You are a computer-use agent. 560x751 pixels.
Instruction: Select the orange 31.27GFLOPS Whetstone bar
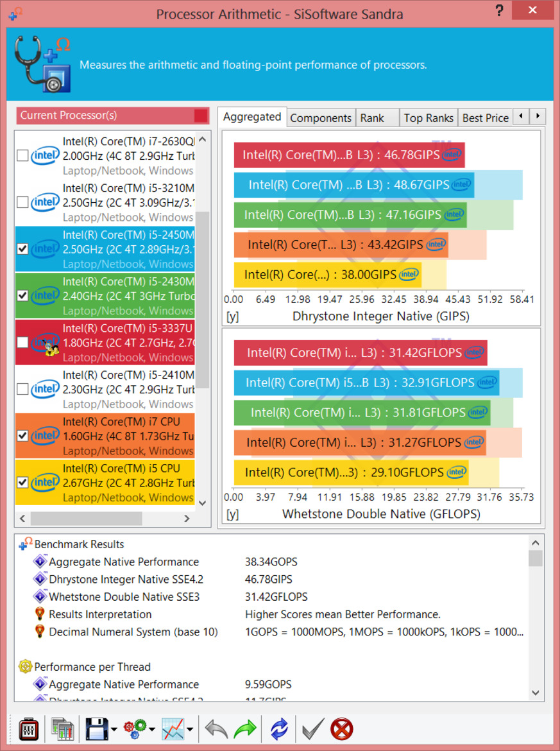pyautogui.click(x=359, y=442)
